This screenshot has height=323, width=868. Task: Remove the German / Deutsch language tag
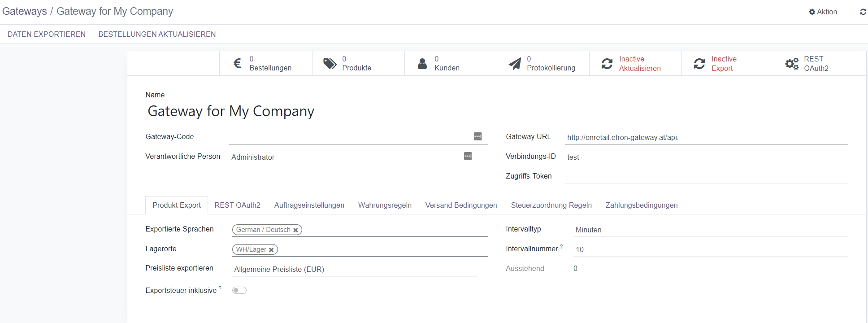295,230
